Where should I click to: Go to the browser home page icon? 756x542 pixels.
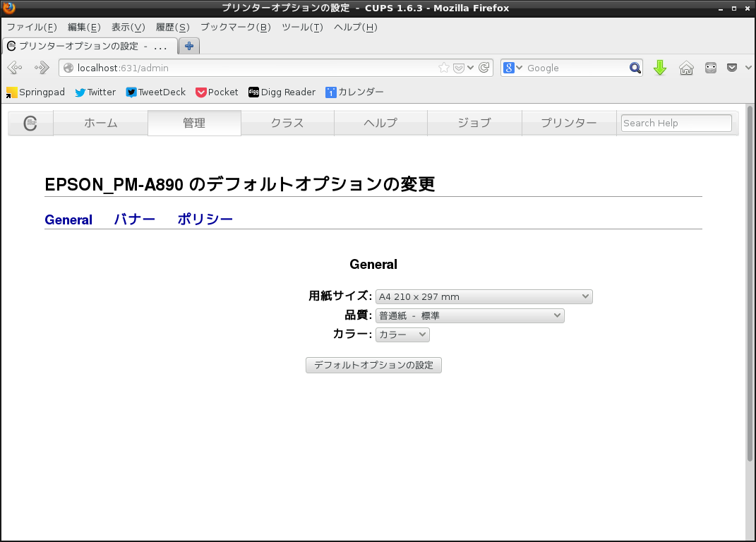(686, 68)
